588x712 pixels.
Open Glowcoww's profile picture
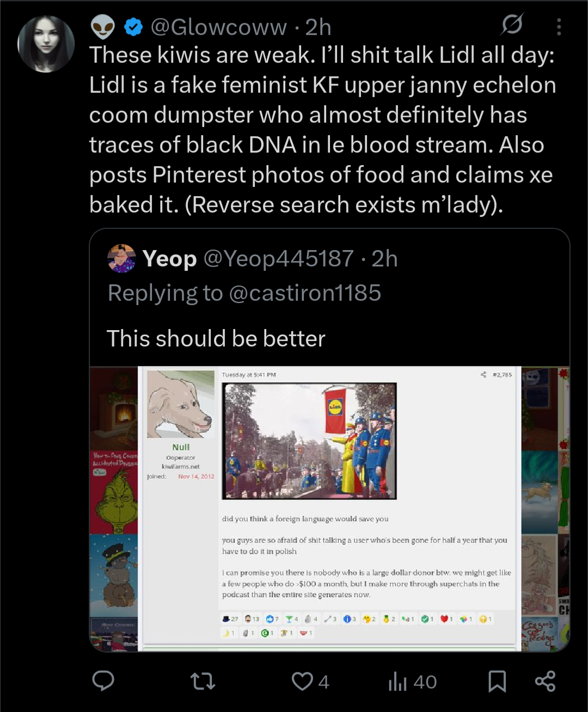point(46,44)
